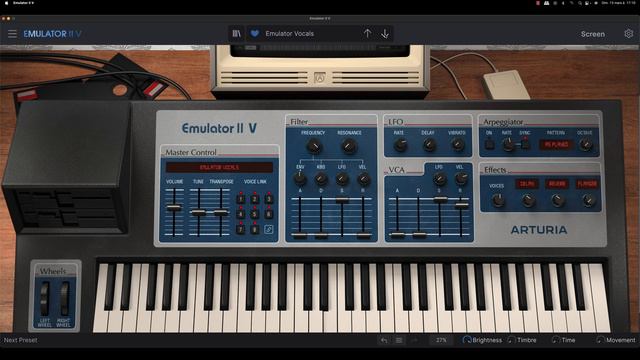The image size is (640, 360).
Task: Toggle the Arpeggiator ON switch
Action: 489,144
